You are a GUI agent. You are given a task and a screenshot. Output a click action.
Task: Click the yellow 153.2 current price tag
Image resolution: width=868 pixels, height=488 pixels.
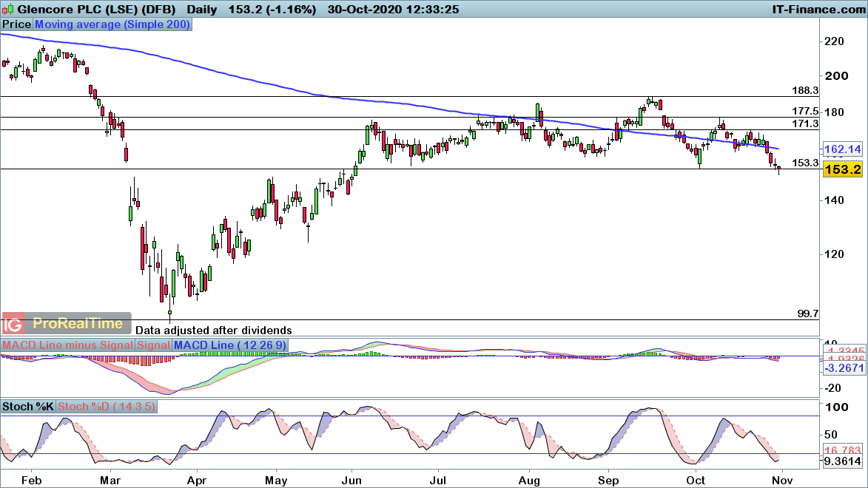[843, 169]
